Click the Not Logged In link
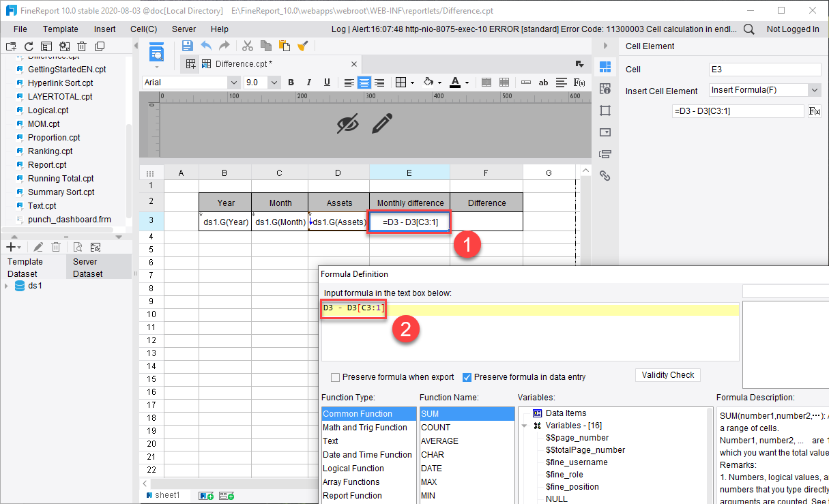Screen dimensions: 829x504 coord(793,29)
